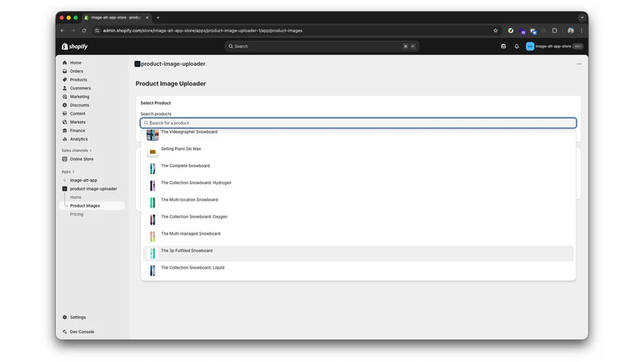Expand the Sales channels section
This screenshot has width=644, height=362.
76,150
